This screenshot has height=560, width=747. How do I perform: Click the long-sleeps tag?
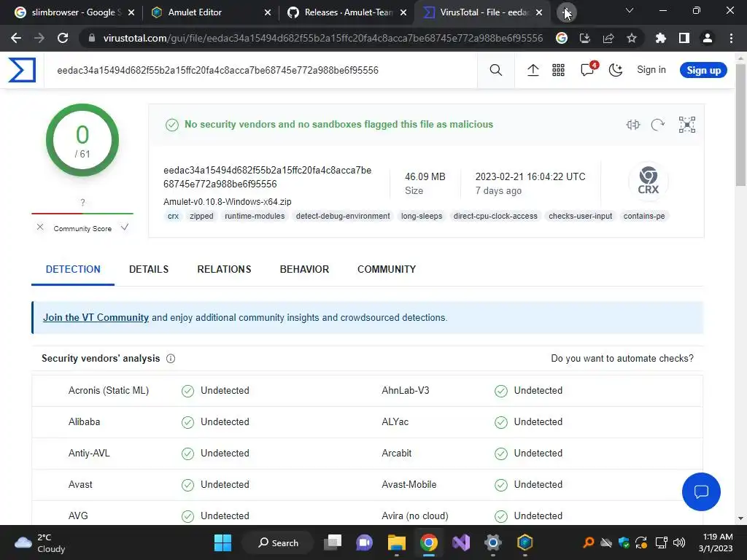point(421,216)
